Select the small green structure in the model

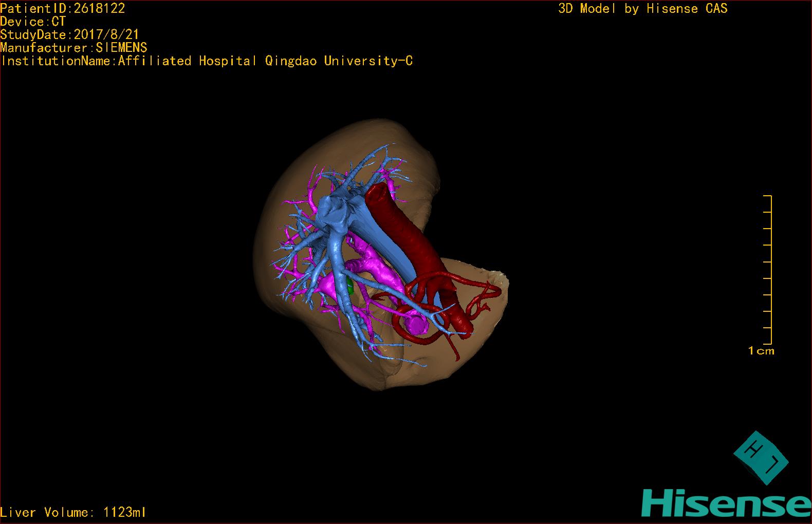pos(350,287)
